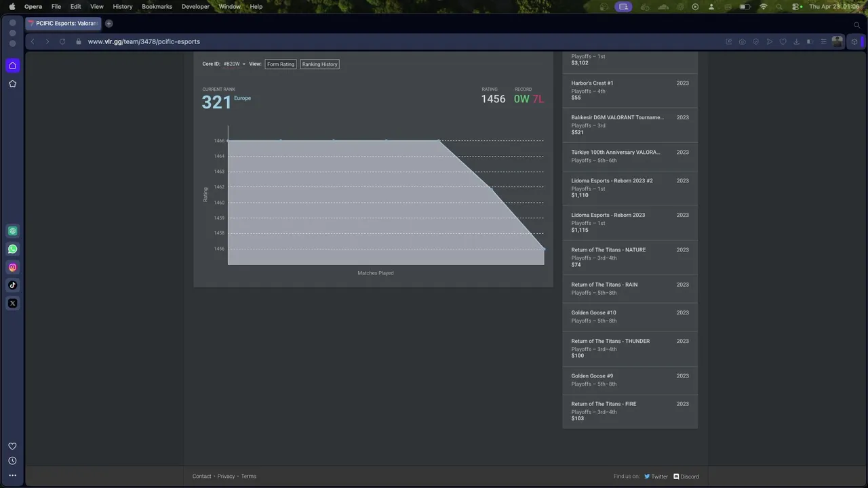Click the Contact footer link

202,476
